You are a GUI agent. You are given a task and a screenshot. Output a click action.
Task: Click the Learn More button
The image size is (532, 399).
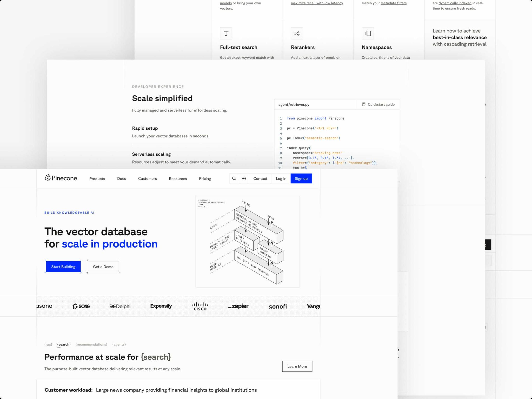(x=297, y=366)
